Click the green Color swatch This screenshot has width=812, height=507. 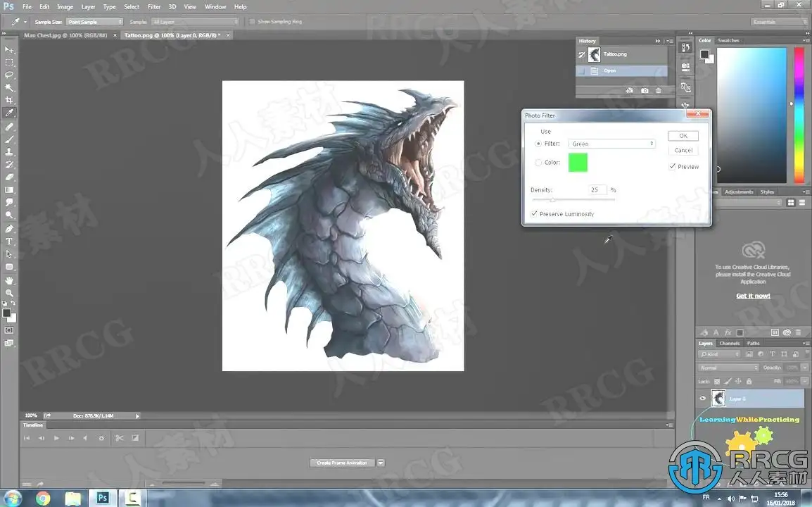click(577, 163)
